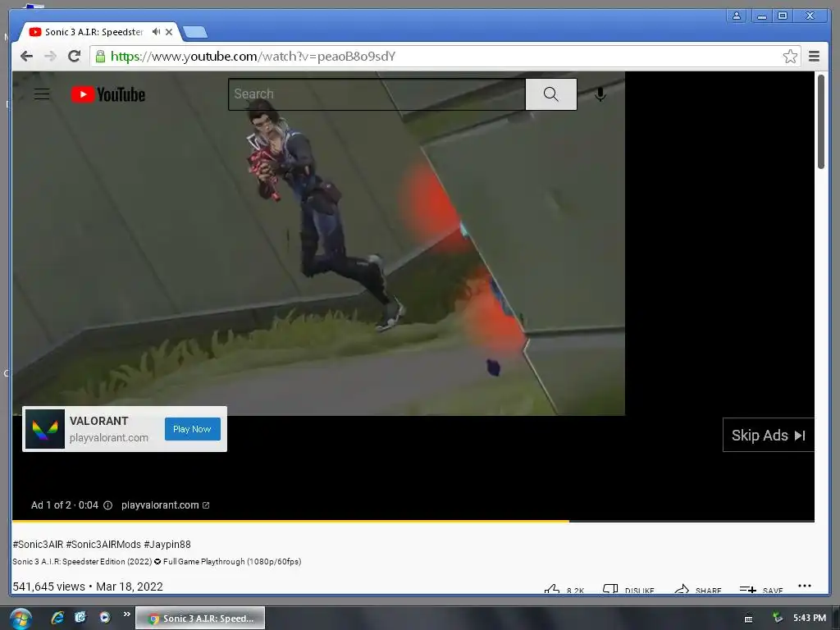Click the Play Now button
Image resolution: width=840 pixels, height=630 pixels.
(x=192, y=429)
